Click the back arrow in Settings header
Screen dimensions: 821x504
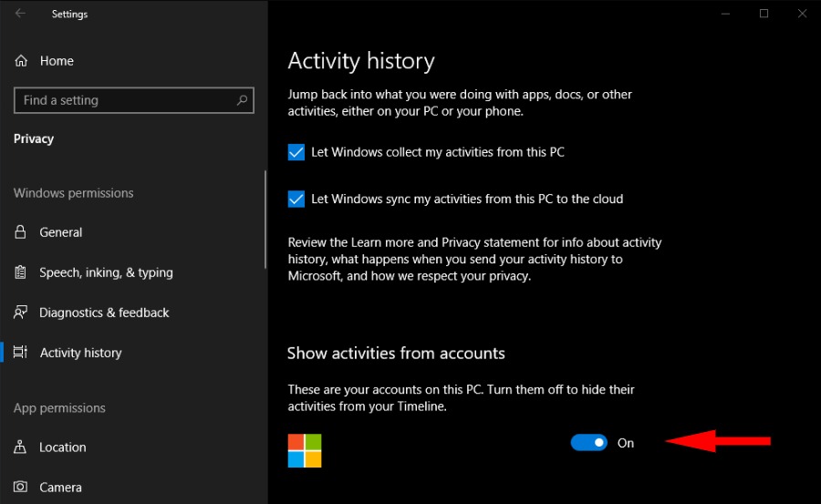click(20, 14)
